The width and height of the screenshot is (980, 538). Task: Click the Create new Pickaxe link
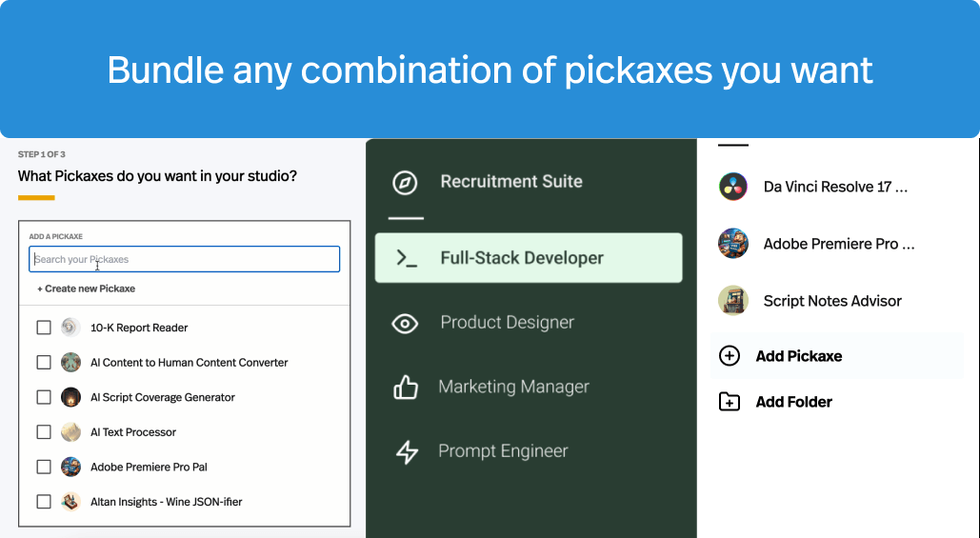pos(87,289)
